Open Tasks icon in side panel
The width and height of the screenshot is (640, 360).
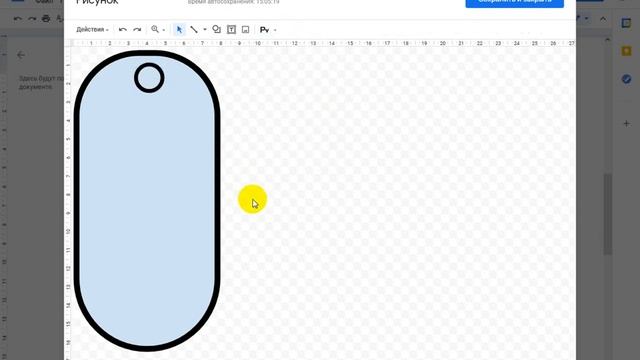point(626,79)
